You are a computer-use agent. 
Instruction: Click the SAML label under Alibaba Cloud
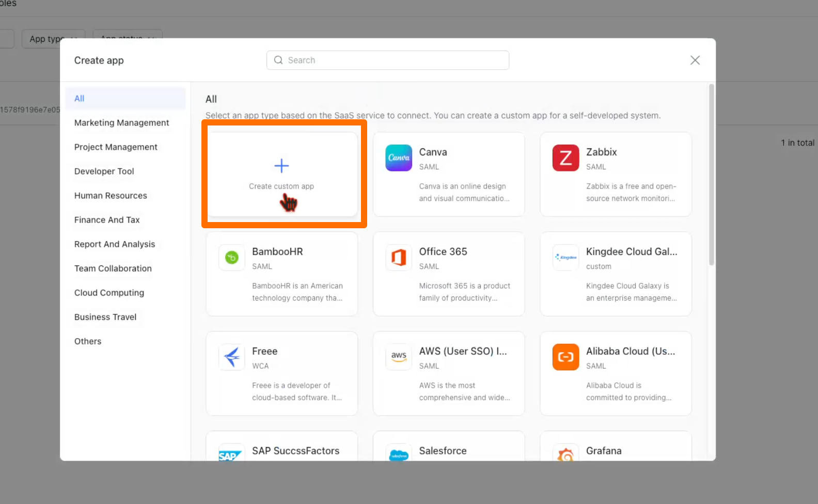pos(596,366)
